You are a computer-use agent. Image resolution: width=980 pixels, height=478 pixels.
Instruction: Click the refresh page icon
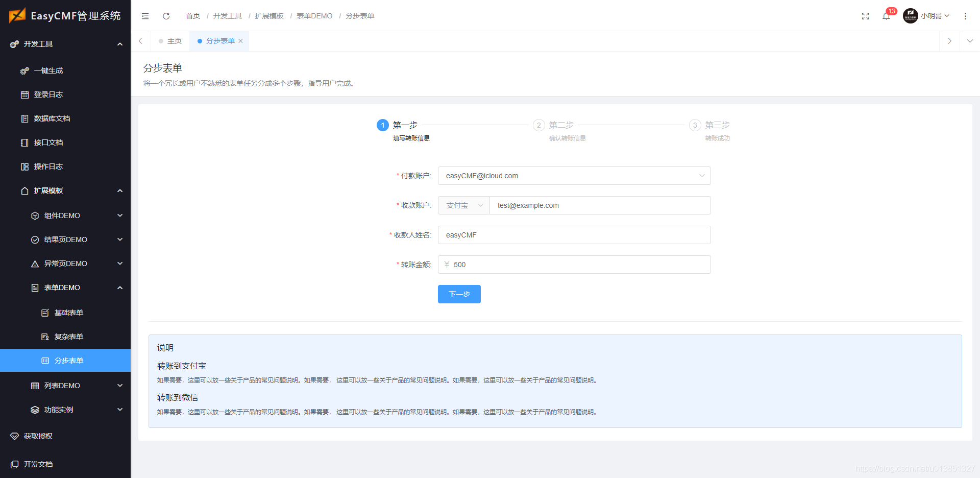pos(166,16)
